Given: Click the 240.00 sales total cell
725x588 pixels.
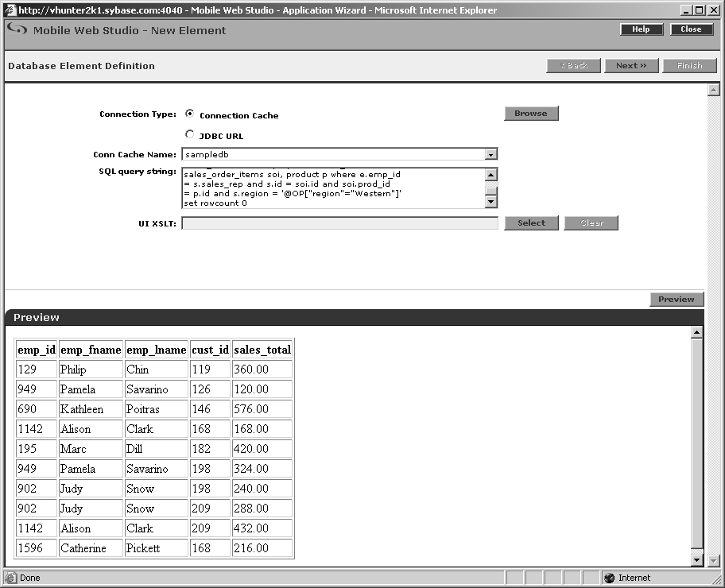Looking at the screenshot, I should [262, 489].
